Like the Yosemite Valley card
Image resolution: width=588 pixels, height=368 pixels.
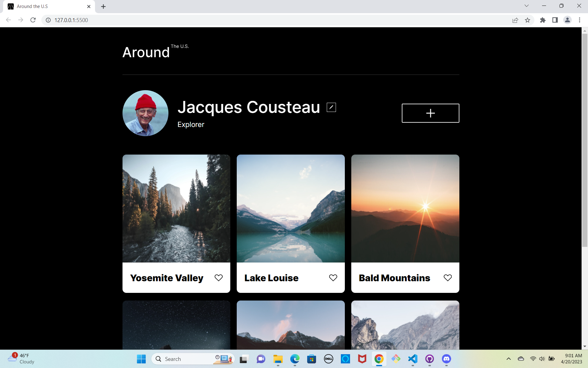(x=219, y=278)
